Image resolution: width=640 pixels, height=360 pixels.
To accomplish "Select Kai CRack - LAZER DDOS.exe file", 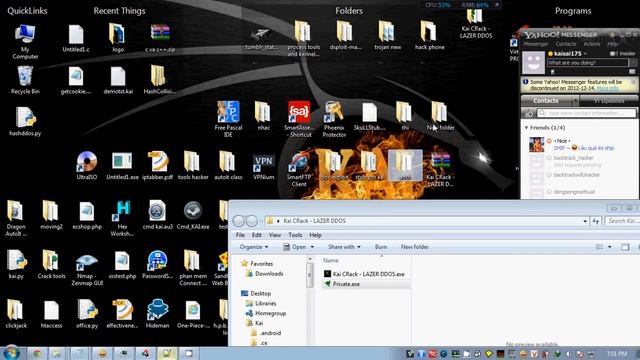I will tap(364, 274).
